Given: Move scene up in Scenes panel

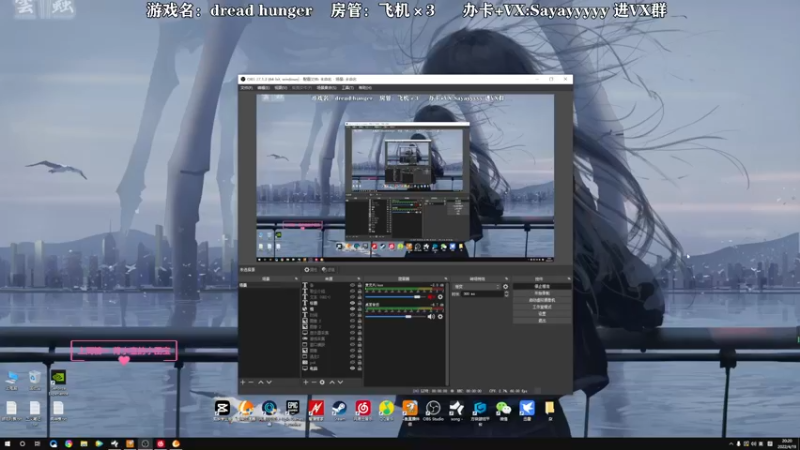Looking at the screenshot, I should click(x=261, y=382).
